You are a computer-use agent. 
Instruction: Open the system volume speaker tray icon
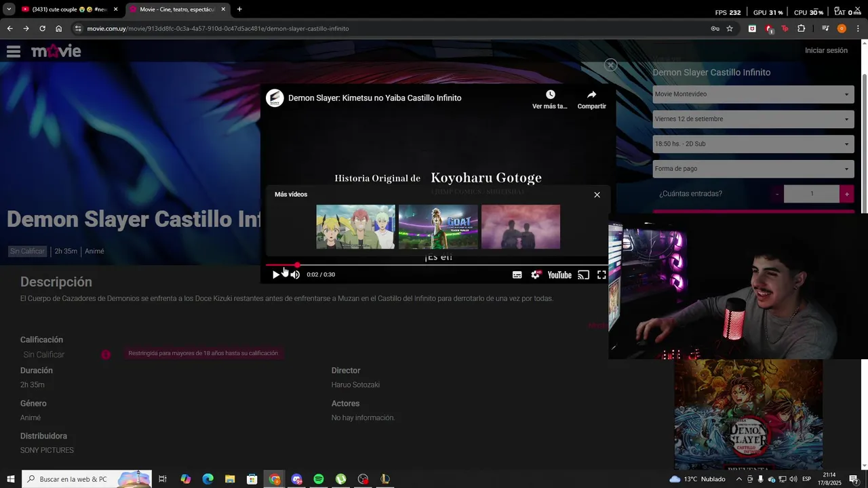pos(793,479)
